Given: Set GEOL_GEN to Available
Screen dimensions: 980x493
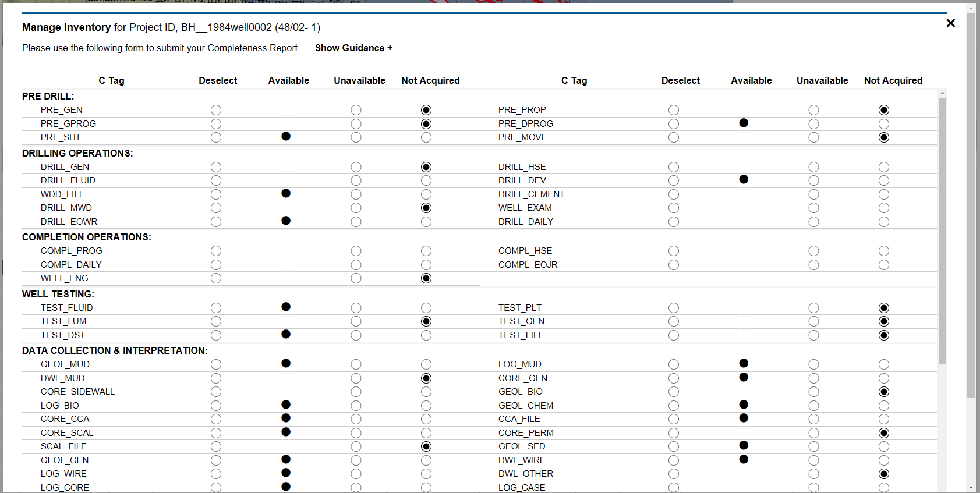Looking at the screenshot, I should [286, 459].
